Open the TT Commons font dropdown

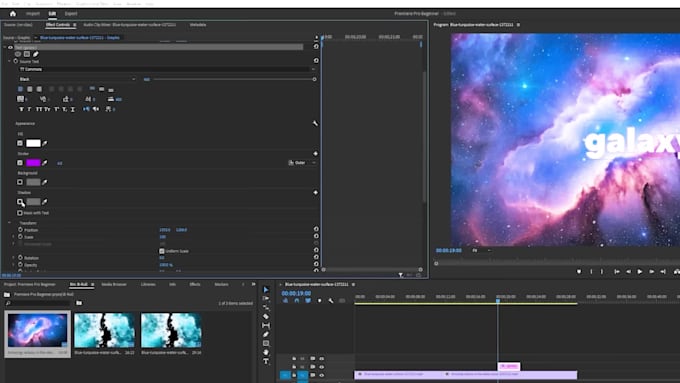point(167,69)
